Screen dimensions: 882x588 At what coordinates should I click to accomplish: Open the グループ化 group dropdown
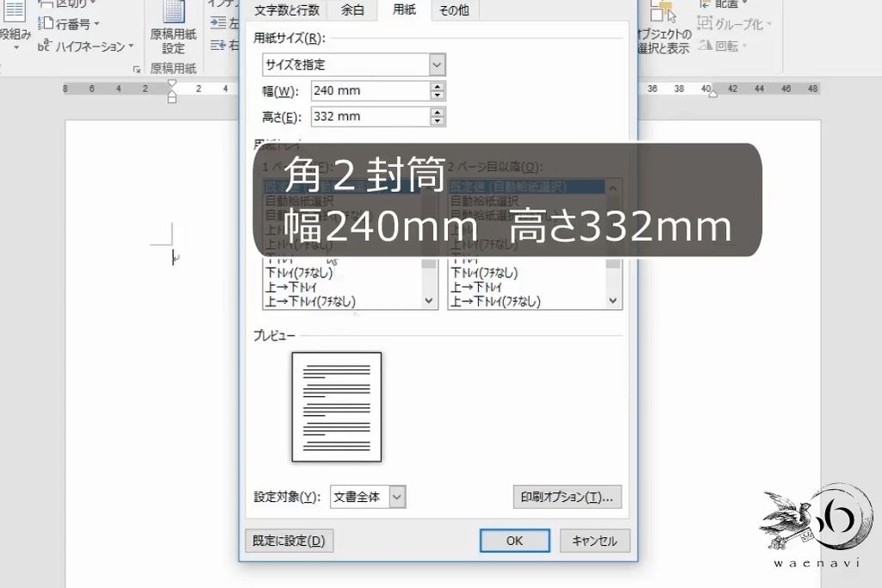tap(734, 24)
